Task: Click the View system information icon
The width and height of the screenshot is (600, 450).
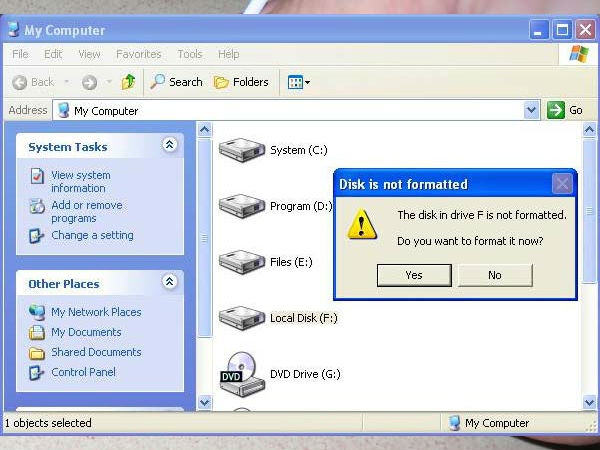Action: pos(37,176)
